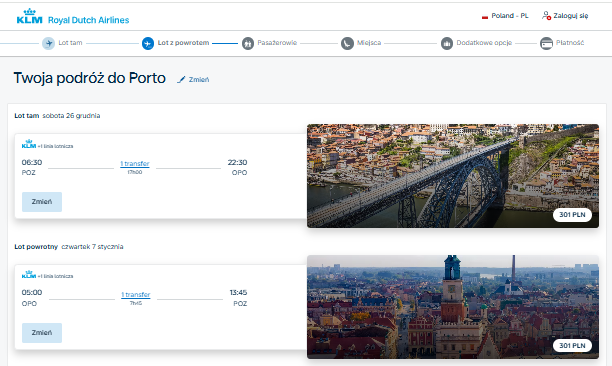Select Lot z powrotem step
The height and width of the screenshot is (366, 612).
click(183, 43)
